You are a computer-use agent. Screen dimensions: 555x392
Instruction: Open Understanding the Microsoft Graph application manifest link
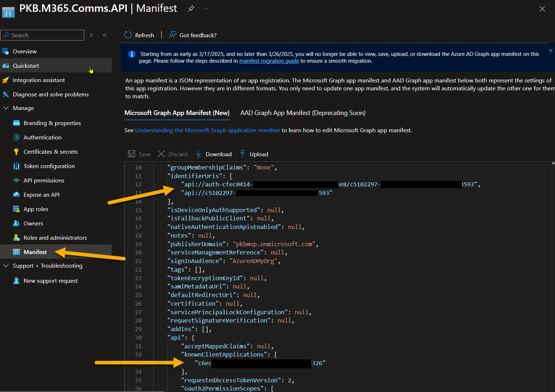click(207, 130)
